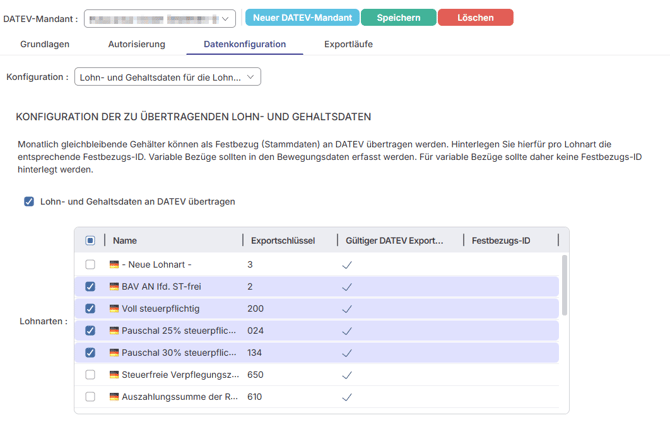Uncheck the BAV AN lfd. ST-frei checkbox
This screenshot has height=425, width=670.
tap(90, 286)
